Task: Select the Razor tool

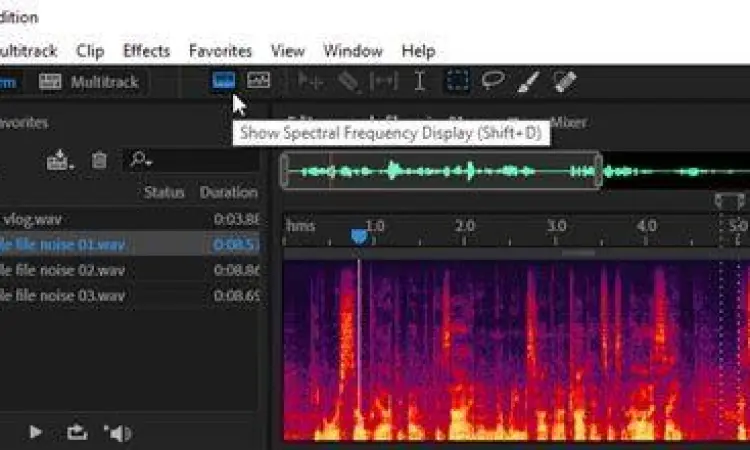Action: click(x=349, y=81)
